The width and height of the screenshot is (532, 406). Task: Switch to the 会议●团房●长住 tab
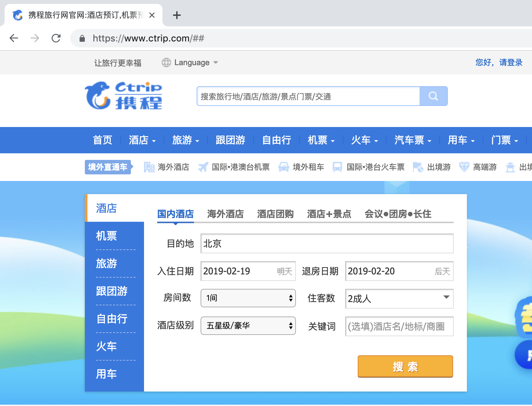pos(398,214)
